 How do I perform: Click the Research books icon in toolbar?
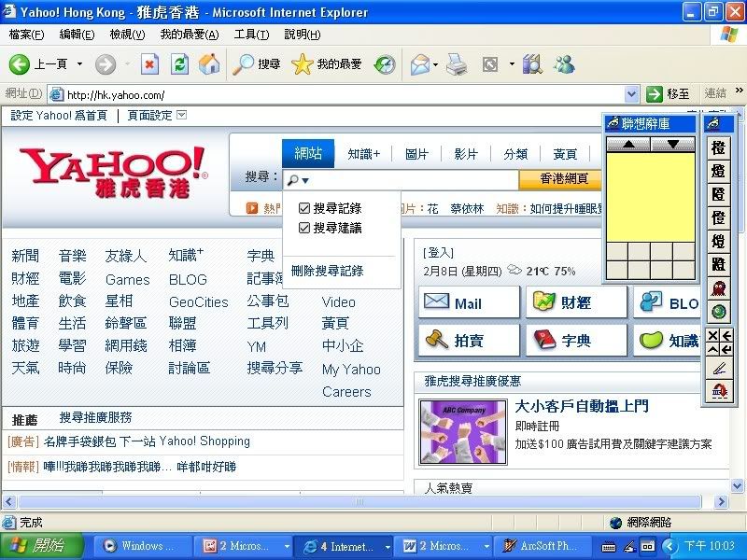click(532, 64)
